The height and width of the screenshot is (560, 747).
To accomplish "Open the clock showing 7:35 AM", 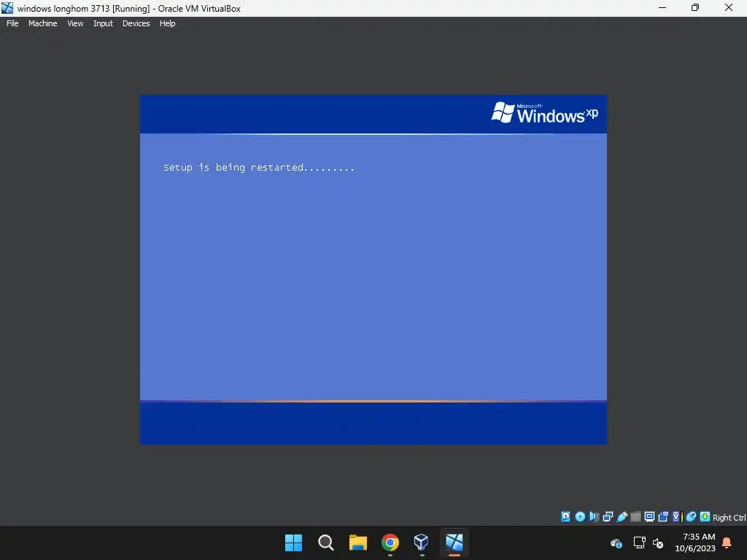I will point(695,542).
